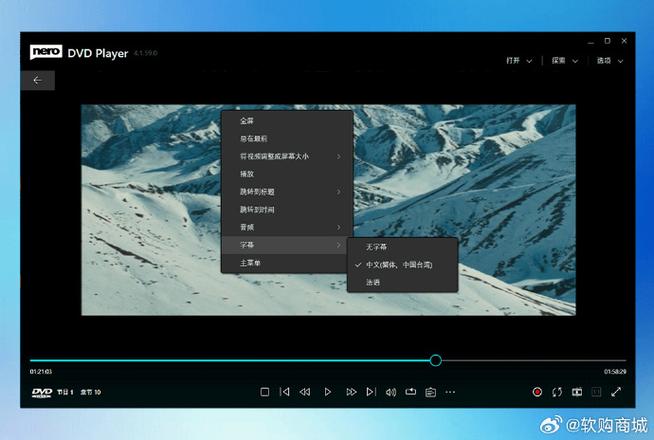Skip to the next chapter
Image resolution: width=654 pixels, height=440 pixels.
pyautogui.click(x=371, y=392)
